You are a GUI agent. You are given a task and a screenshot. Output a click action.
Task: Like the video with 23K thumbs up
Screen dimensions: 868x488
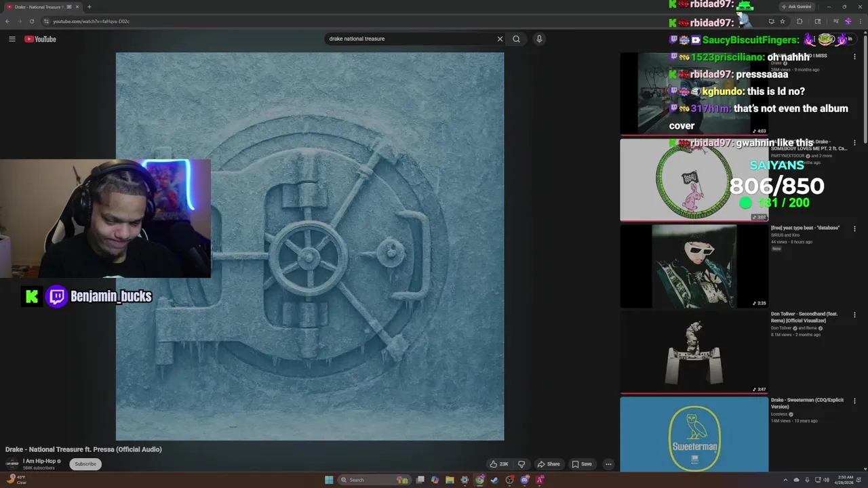[499, 464]
